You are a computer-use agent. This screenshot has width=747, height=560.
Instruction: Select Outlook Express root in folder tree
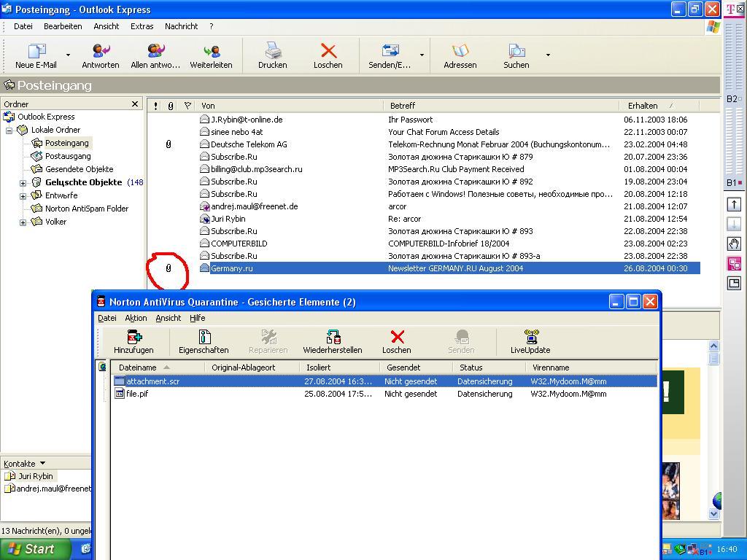46,117
